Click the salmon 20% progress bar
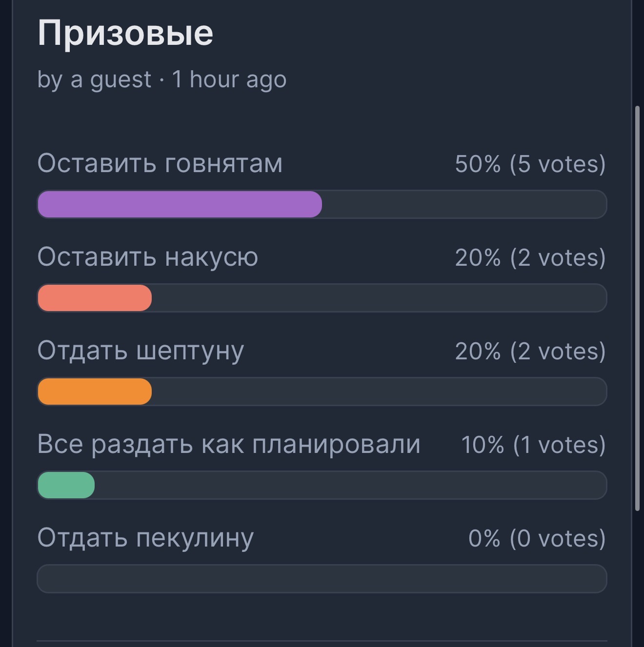Image resolution: width=644 pixels, height=647 pixels. tap(95, 298)
